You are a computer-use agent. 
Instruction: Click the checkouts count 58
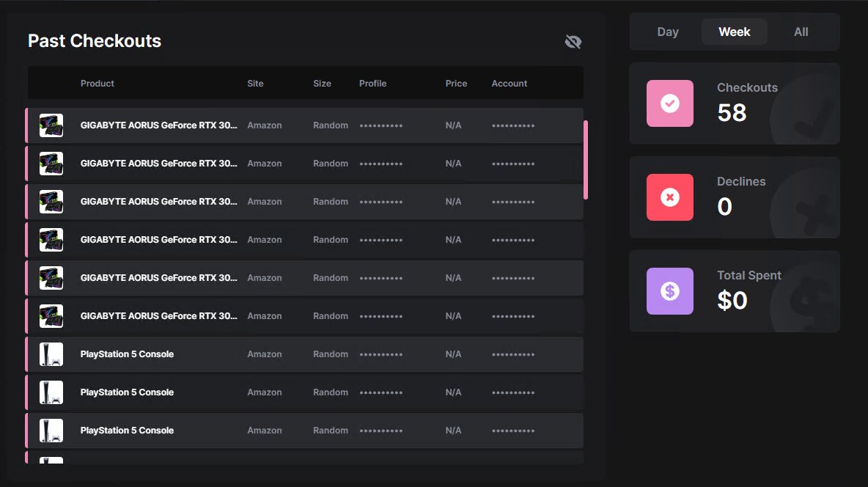pos(732,113)
